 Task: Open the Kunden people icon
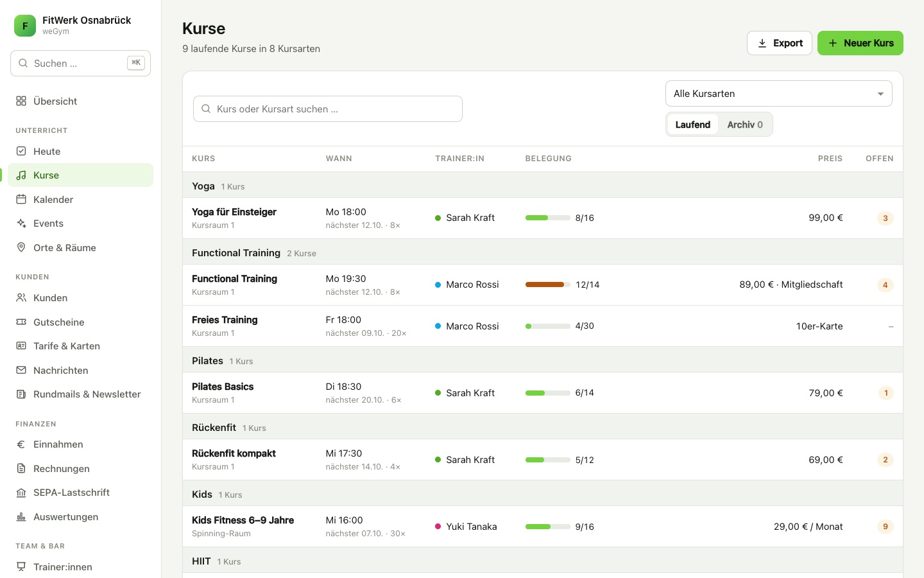(x=21, y=297)
